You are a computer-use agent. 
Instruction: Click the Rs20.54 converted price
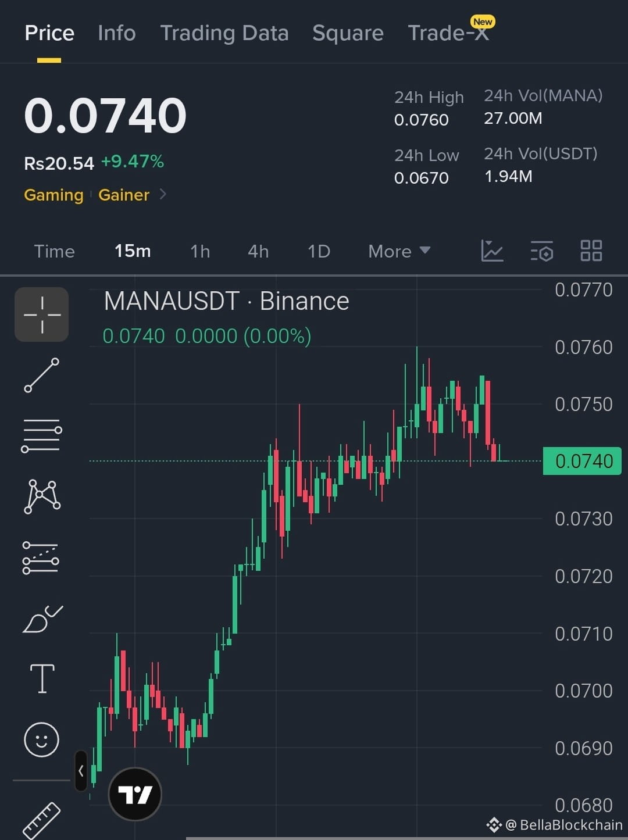59,163
